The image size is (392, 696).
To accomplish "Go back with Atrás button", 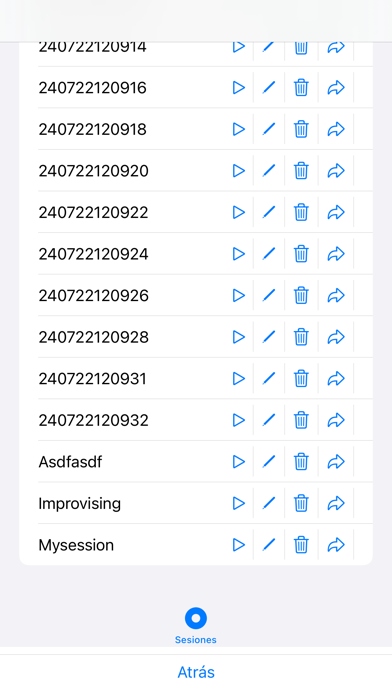I will [196, 672].
